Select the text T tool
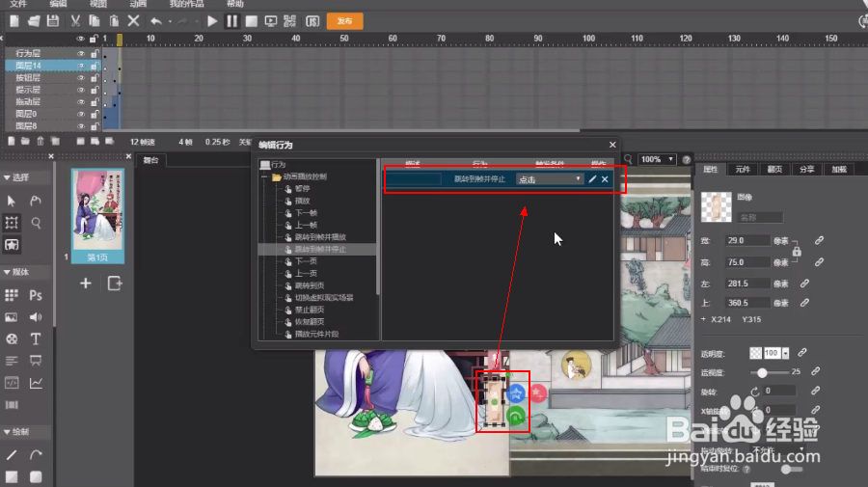The width and height of the screenshot is (868, 487). pyautogui.click(x=36, y=338)
